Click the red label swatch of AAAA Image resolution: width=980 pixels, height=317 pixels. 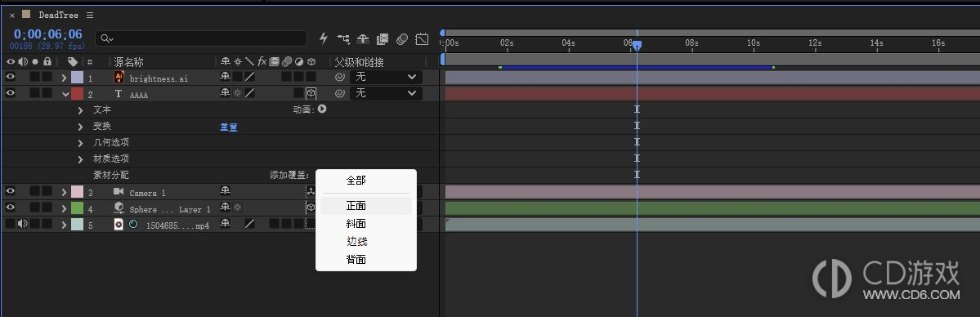[77, 94]
